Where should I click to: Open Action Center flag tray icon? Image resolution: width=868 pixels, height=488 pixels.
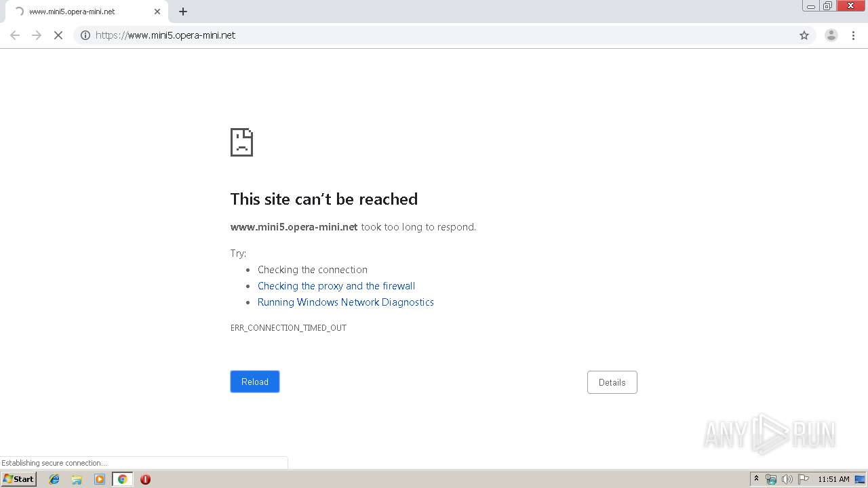[804, 479]
